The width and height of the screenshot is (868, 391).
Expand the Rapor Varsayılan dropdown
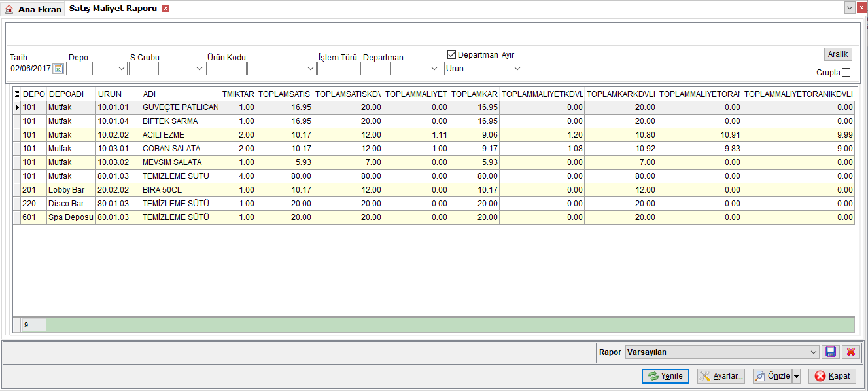click(x=814, y=352)
